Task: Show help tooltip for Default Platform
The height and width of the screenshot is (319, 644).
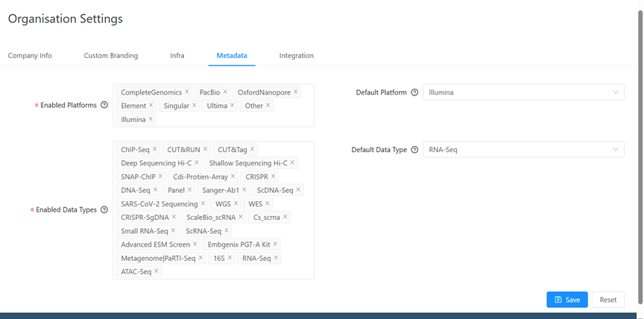Action: [414, 93]
